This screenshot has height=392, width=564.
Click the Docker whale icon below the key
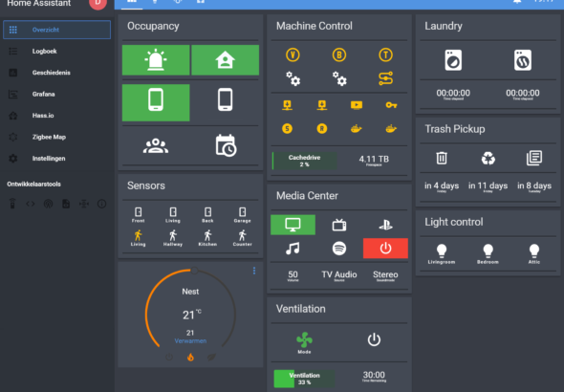391,128
